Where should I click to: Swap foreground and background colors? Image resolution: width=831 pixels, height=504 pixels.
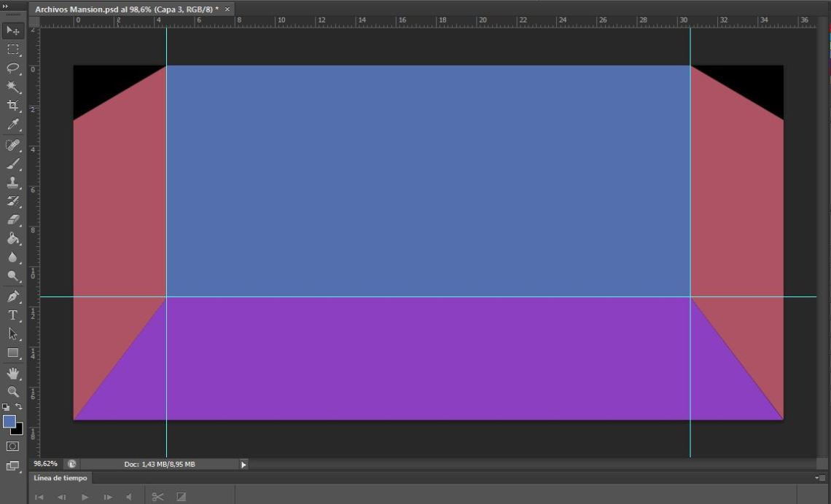click(19, 406)
